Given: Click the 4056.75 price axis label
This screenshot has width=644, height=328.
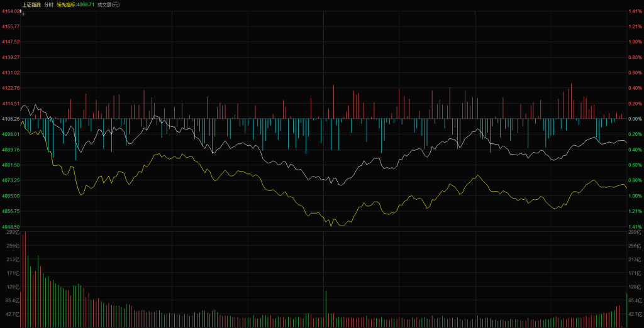Looking at the screenshot, I should (x=11, y=211).
